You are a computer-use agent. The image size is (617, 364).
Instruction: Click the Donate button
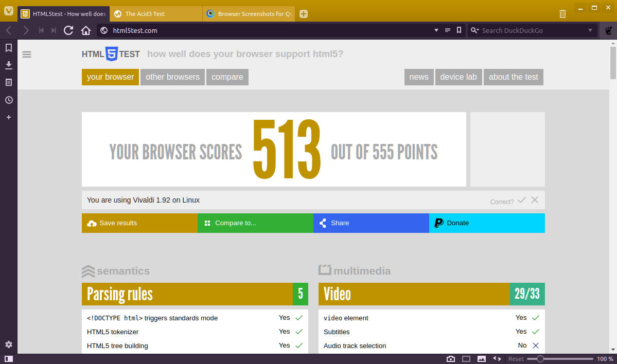[x=487, y=223]
